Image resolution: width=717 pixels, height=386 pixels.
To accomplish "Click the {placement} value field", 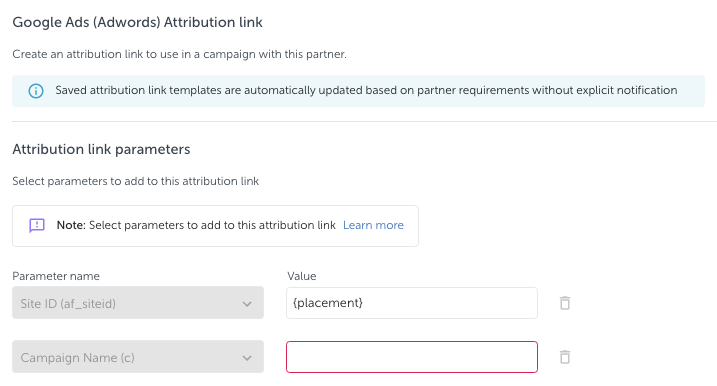I will point(412,303).
